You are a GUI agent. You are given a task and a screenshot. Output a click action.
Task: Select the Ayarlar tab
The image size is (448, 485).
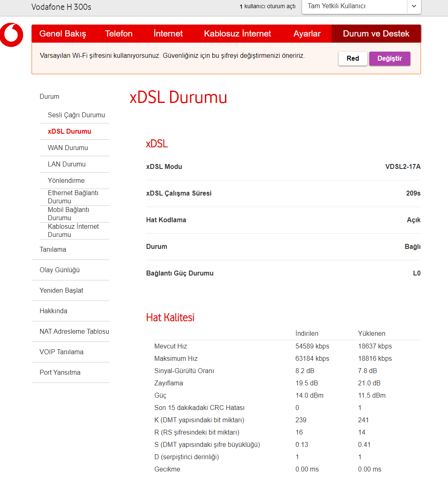tap(307, 33)
